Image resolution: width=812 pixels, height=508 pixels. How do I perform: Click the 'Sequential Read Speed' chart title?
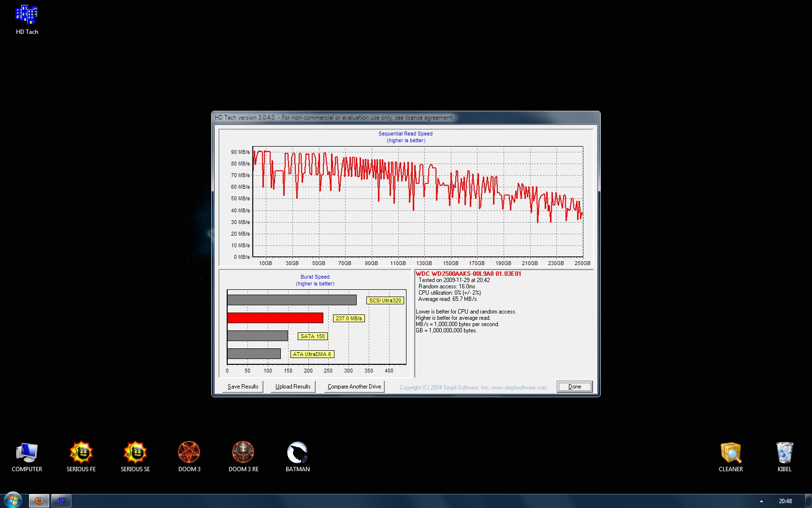406,134
